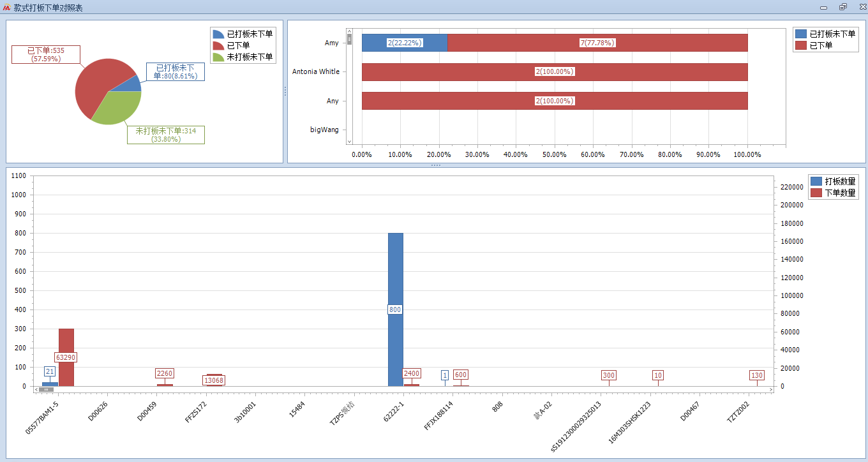Screen dimensions: 868x462
Task: Click the vertical splitter between pie and bar panels
Action: click(285, 91)
